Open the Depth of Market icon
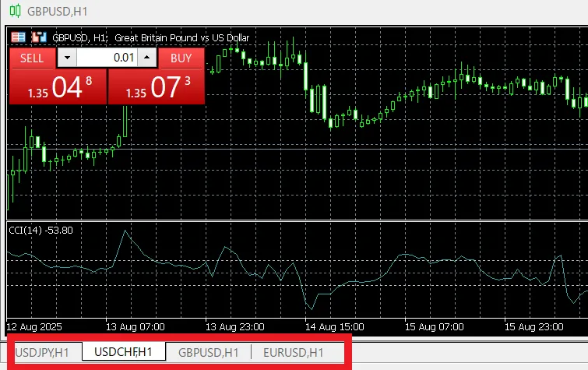This screenshot has height=370, width=588. 37,37
